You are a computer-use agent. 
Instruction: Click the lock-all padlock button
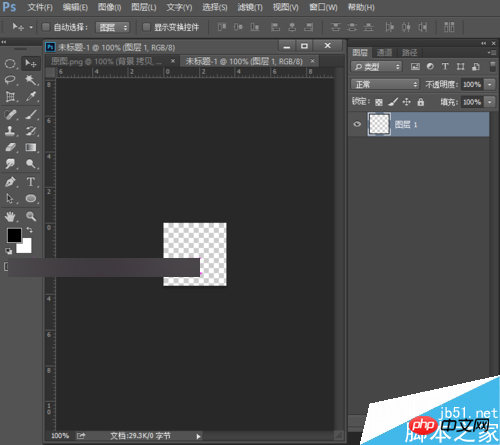tap(421, 102)
